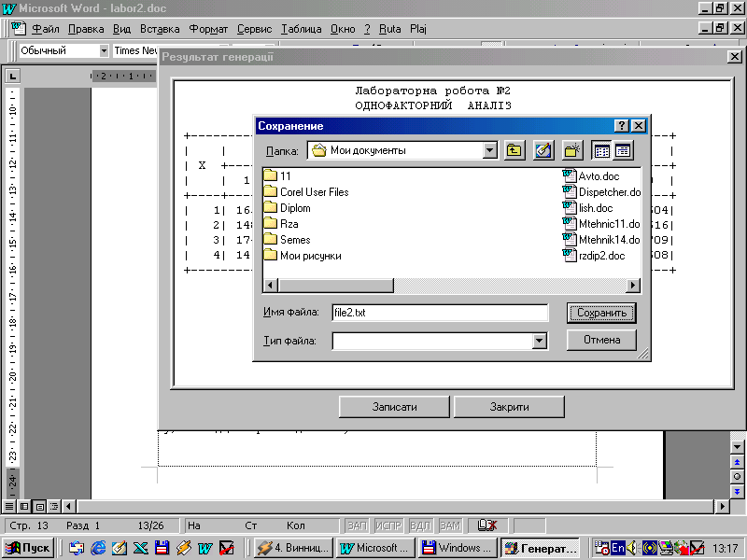Open the Файл menu in Word
Screen dimensions: 747x560
pos(45,29)
